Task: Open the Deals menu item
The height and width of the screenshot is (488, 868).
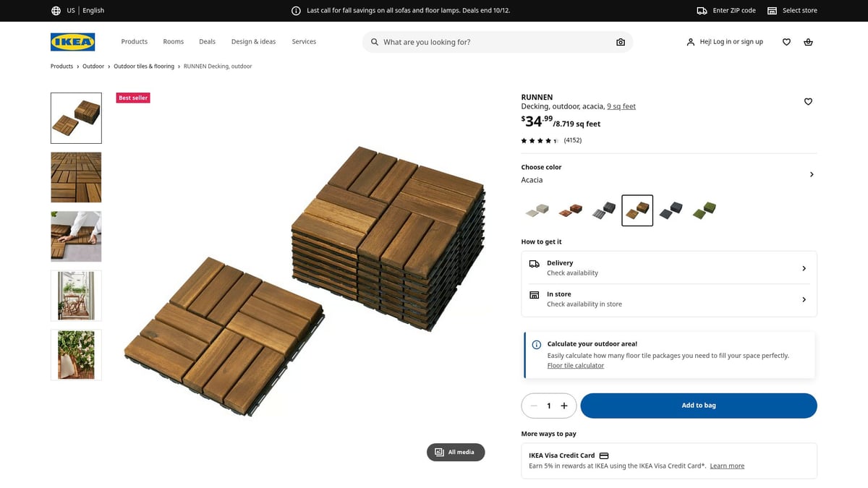Action: pyautogui.click(x=207, y=42)
